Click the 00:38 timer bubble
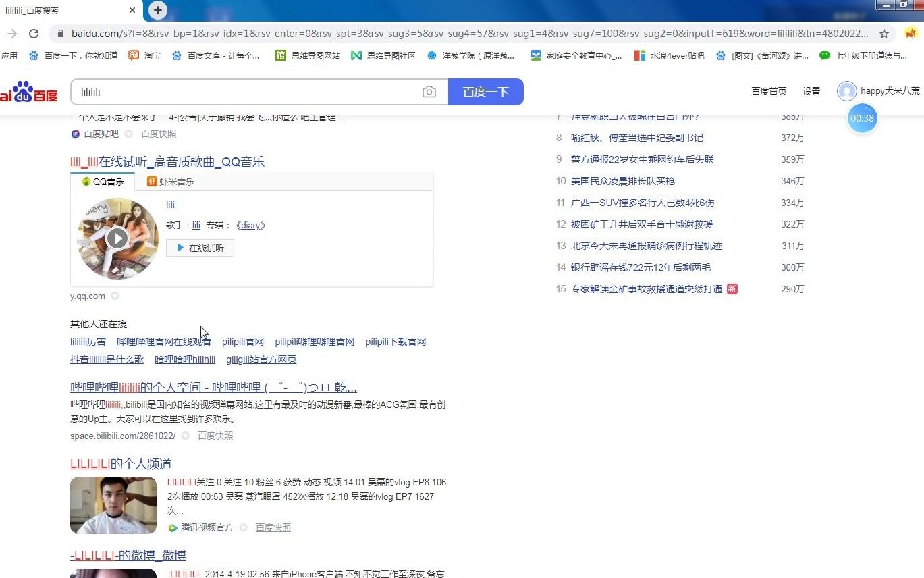Image resolution: width=924 pixels, height=578 pixels. click(862, 118)
